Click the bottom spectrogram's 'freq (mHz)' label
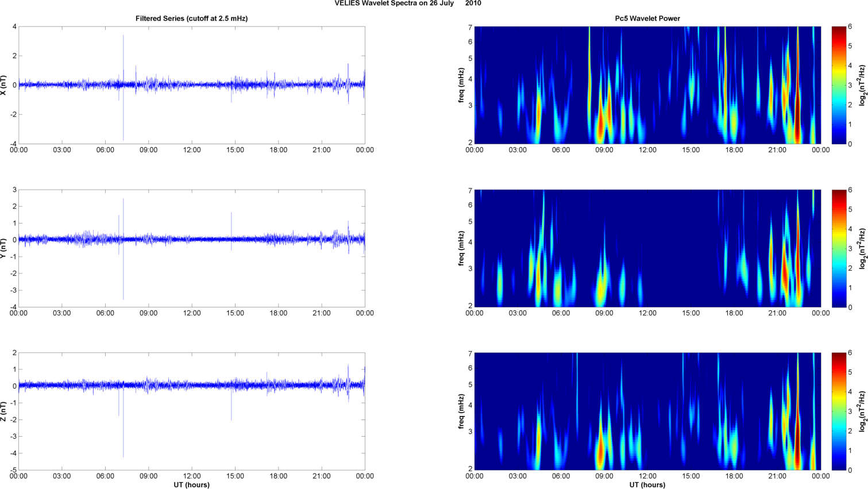 coord(461,411)
